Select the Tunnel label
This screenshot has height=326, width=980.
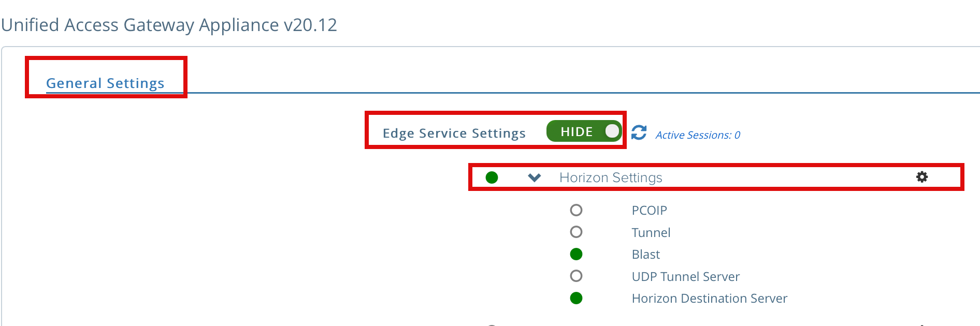(651, 233)
